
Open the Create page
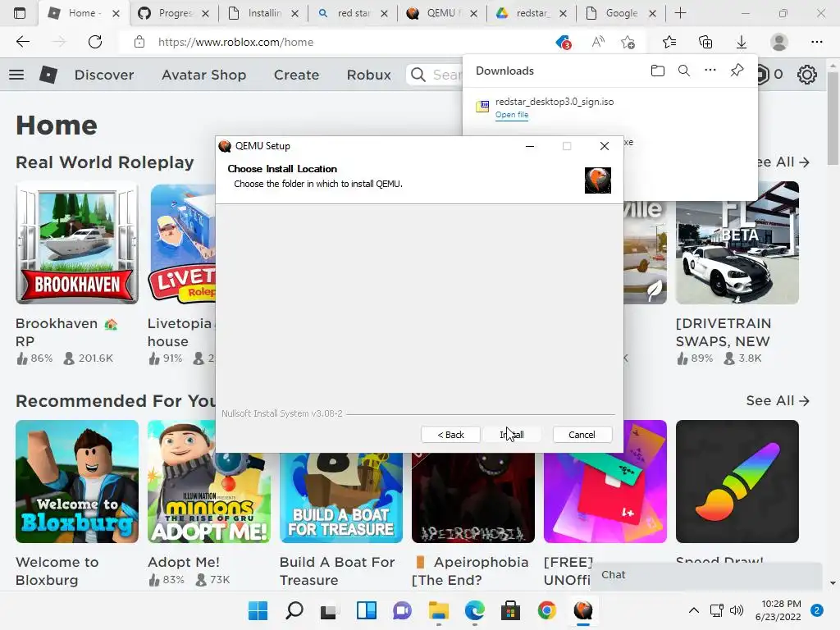pos(296,75)
